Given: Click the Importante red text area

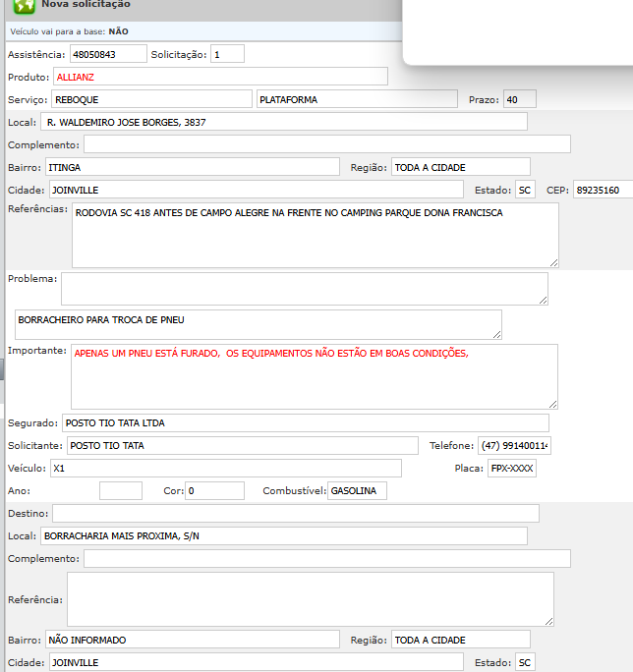Looking at the screenshot, I should tap(315, 376).
